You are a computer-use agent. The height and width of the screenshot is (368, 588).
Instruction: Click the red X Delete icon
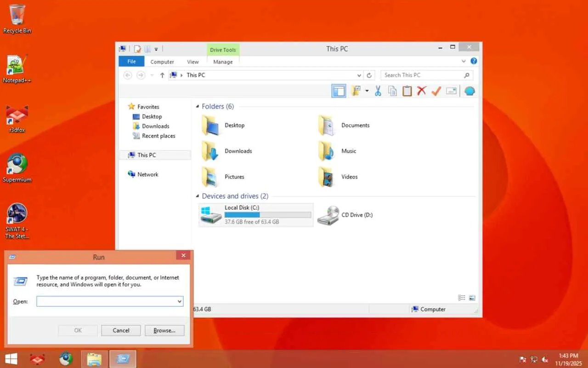pyautogui.click(x=421, y=91)
